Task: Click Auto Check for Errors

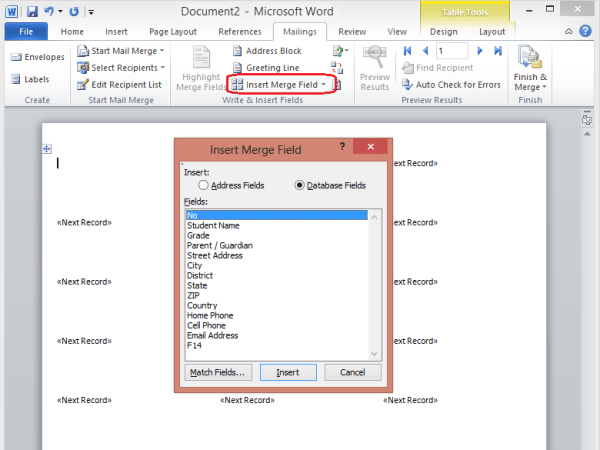Action: (451, 85)
